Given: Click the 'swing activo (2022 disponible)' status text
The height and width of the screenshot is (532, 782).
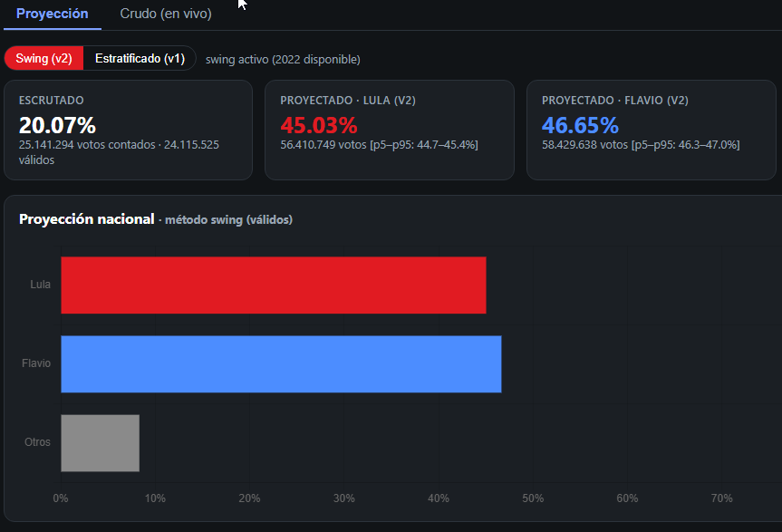Looking at the screenshot, I should point(283,59).
